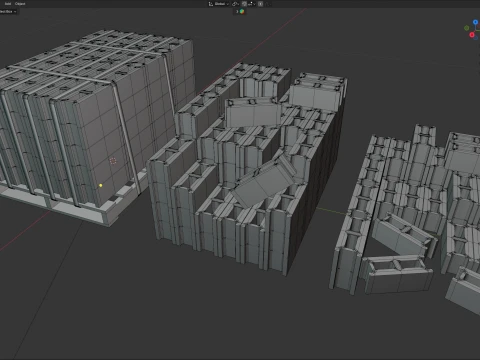Click the dim blue negative Z gizmo axis

tap(477, 38)
